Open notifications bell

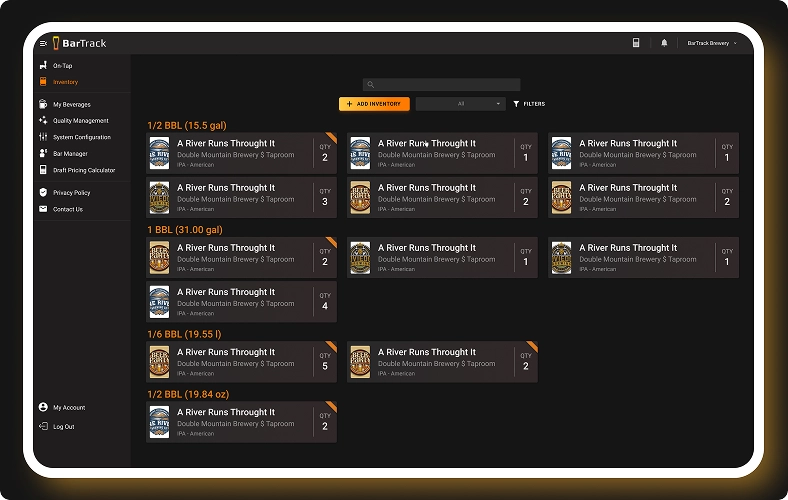click(x=664, y=43)
